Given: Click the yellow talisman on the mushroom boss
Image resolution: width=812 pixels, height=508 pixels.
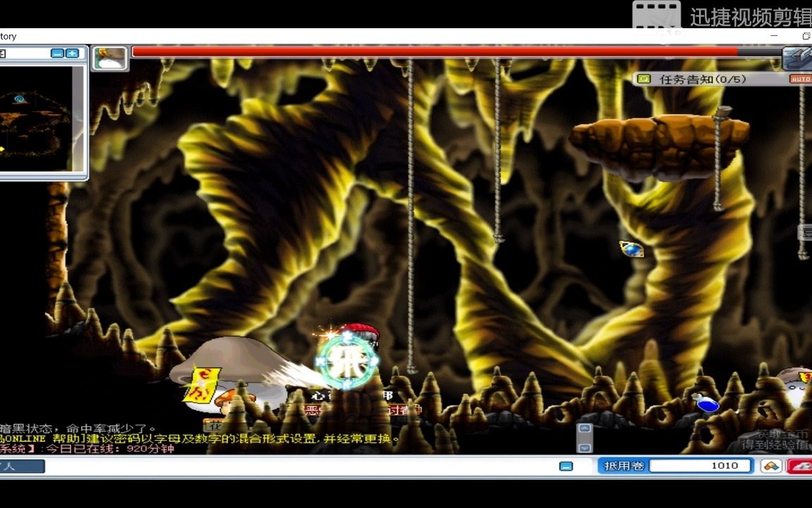Looking at the screenshot, I should 202,385.
